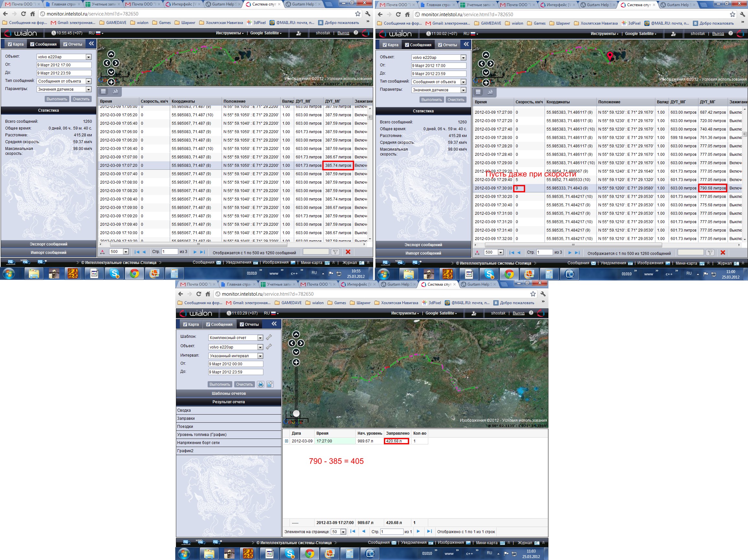Screen dimensions: 748x560
Task: Toggle Карта checkbox in 10:55 window
Action: coord(10,44)
